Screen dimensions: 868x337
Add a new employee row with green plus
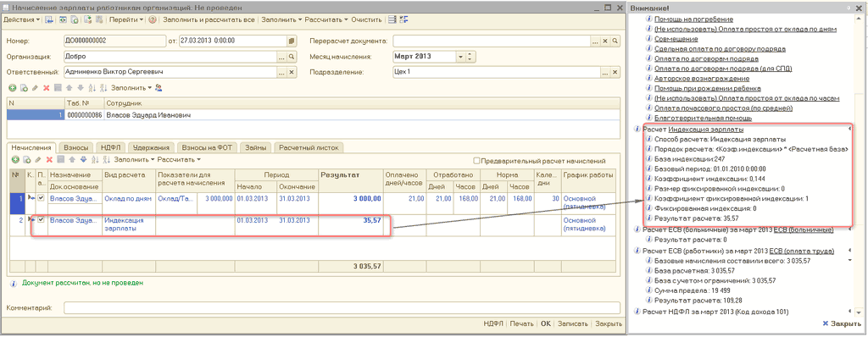[12, 87]
